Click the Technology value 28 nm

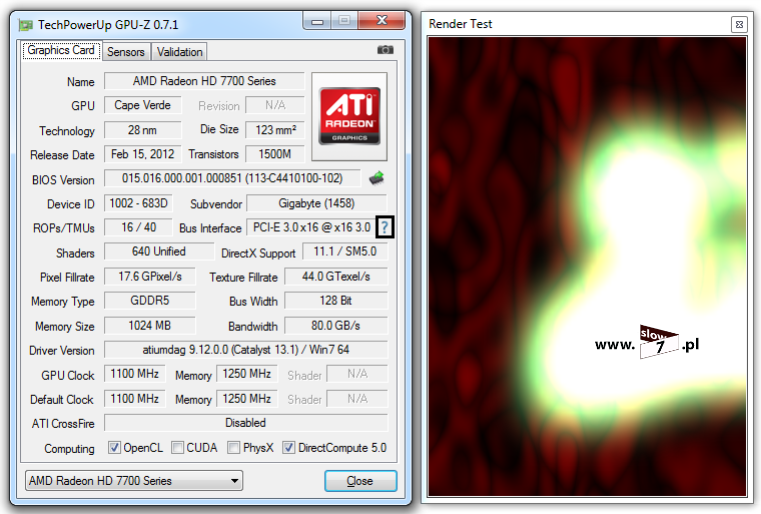(x=143, y=130)
